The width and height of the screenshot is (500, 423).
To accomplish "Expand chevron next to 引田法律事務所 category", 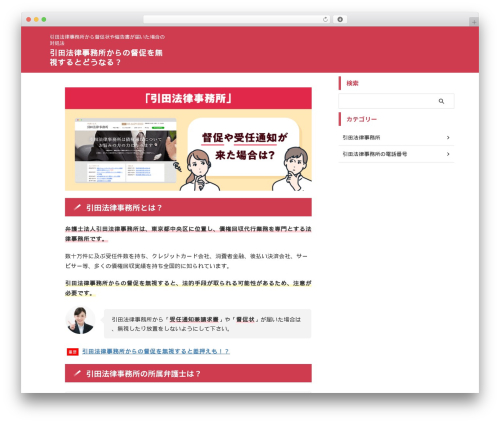I will [448, 137].
